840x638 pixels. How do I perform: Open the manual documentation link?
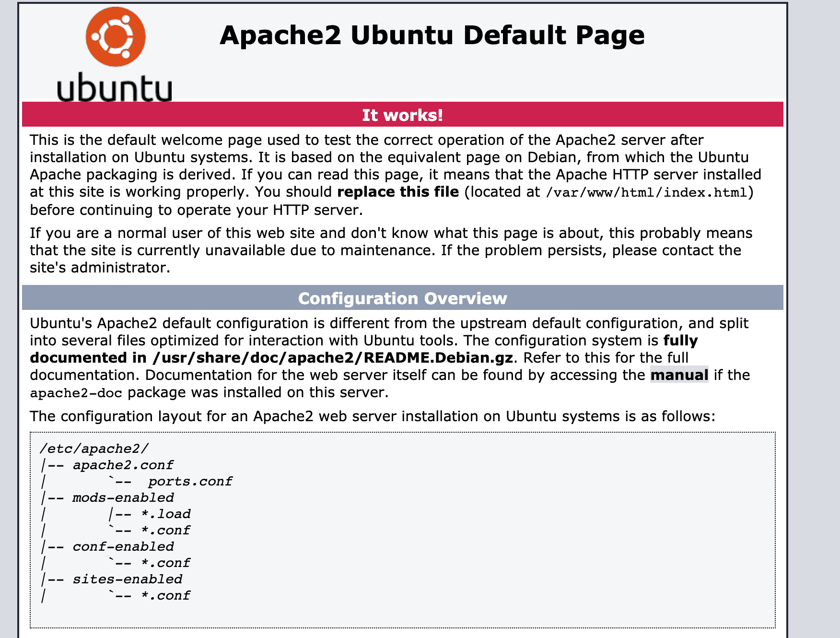pyautogui.click(x=679, y=375)
